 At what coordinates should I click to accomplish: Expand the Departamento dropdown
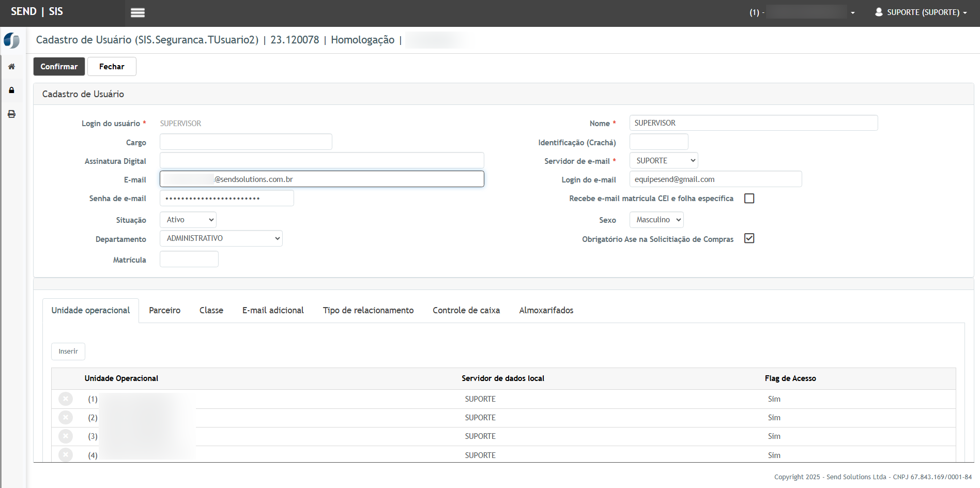221,238
